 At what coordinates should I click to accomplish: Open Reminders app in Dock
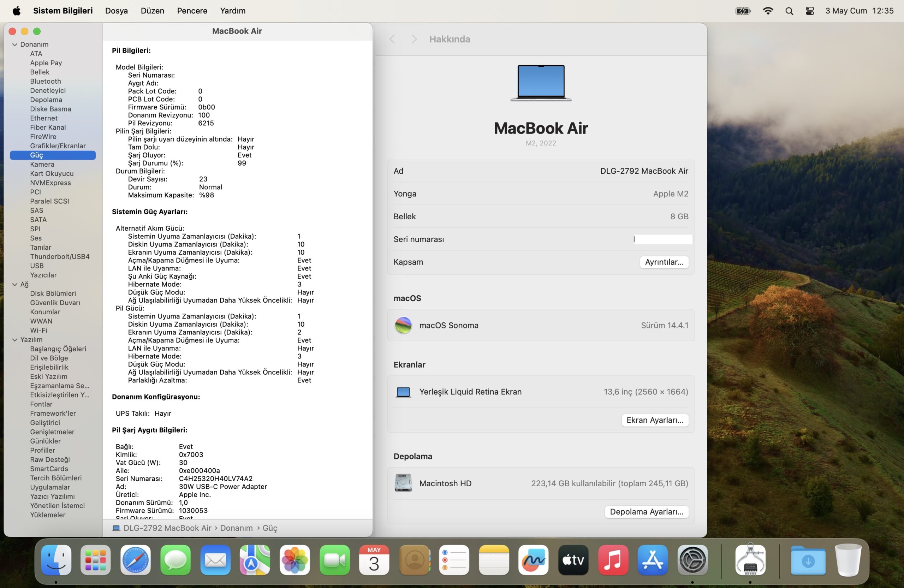point(454,560)
